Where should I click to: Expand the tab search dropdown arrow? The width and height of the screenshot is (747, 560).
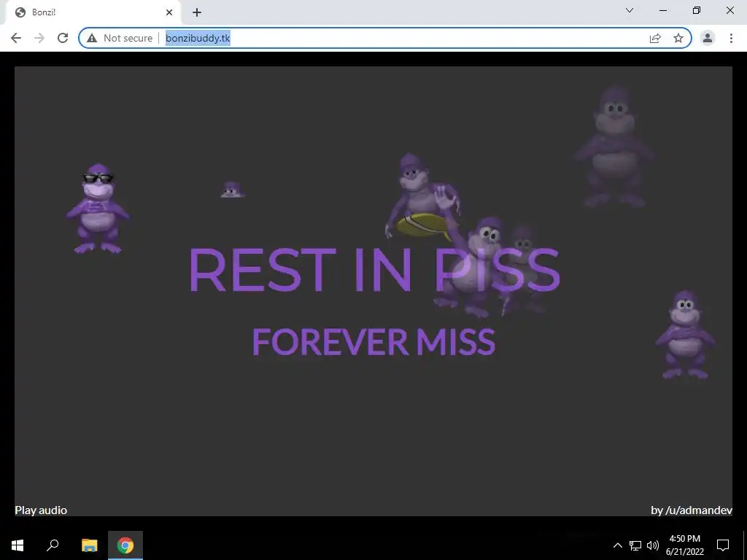[x=630, y=10]
